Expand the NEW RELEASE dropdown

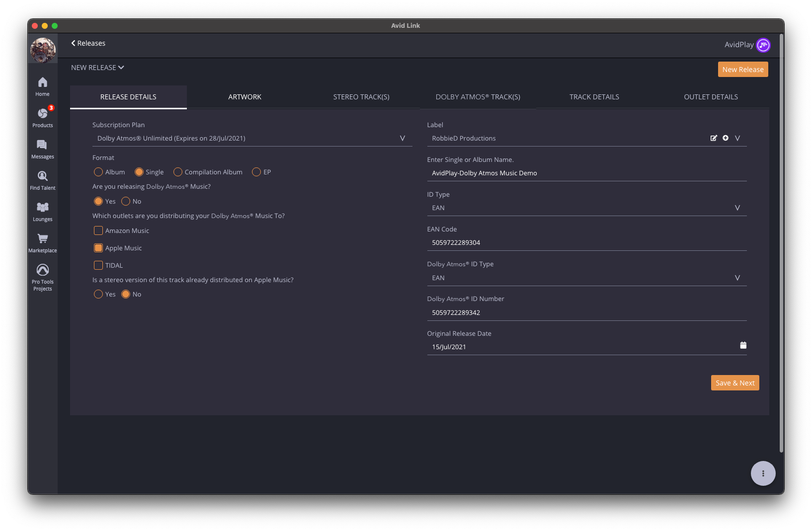tap(97, 68)
